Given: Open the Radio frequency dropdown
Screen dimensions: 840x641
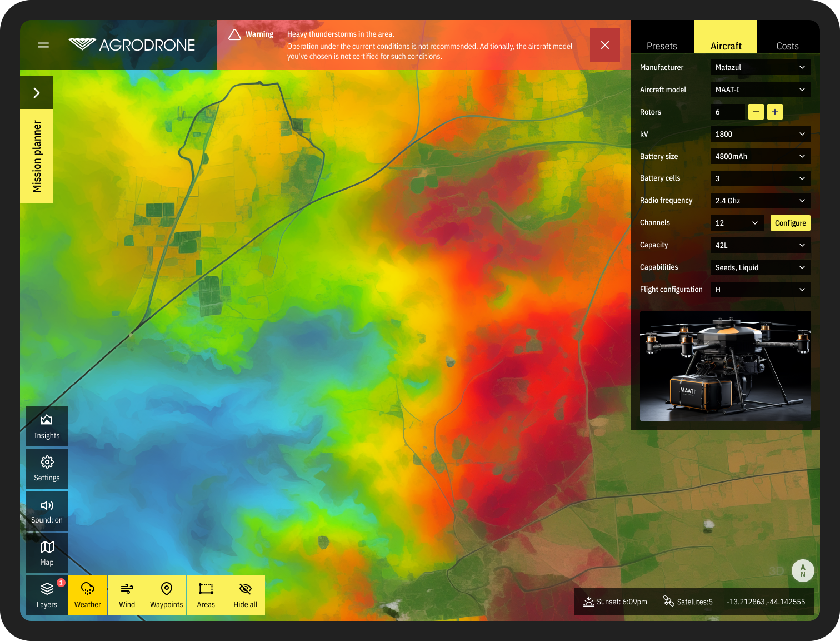Looking at the screenshot, I should pos(761,201).
